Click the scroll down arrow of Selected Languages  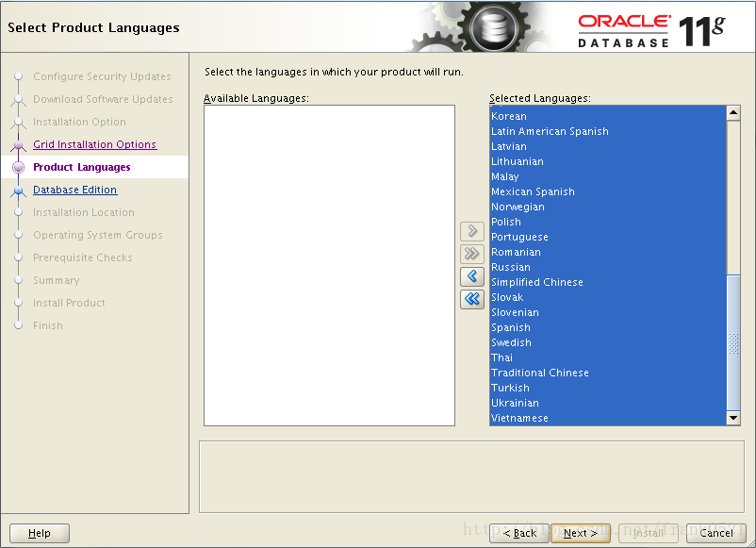[x=733, y=418]
